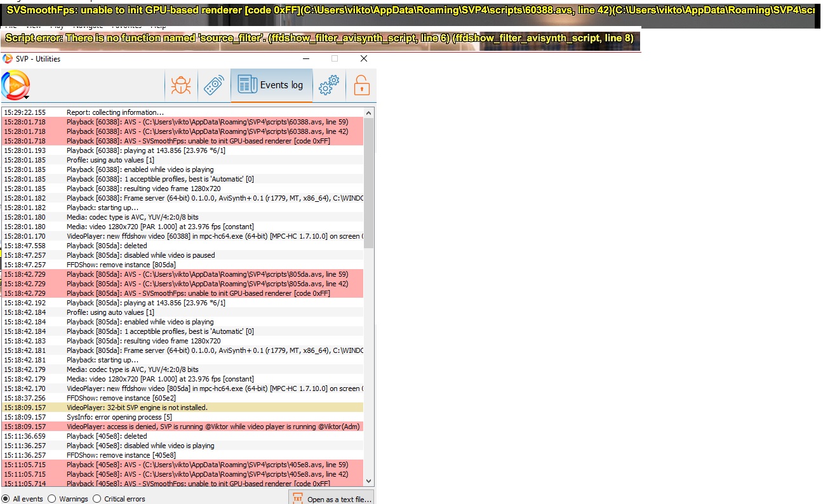Viewport: 823px width, 504px height.
Task: Select the 'access is denied' error log entry
Action: point(183,427)
